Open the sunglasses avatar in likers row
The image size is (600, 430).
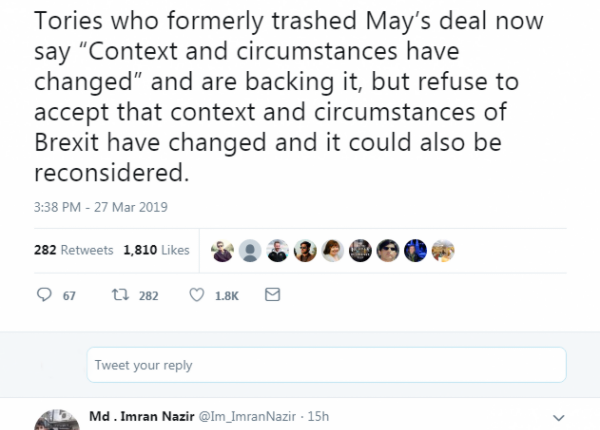[x=389, y=250]
